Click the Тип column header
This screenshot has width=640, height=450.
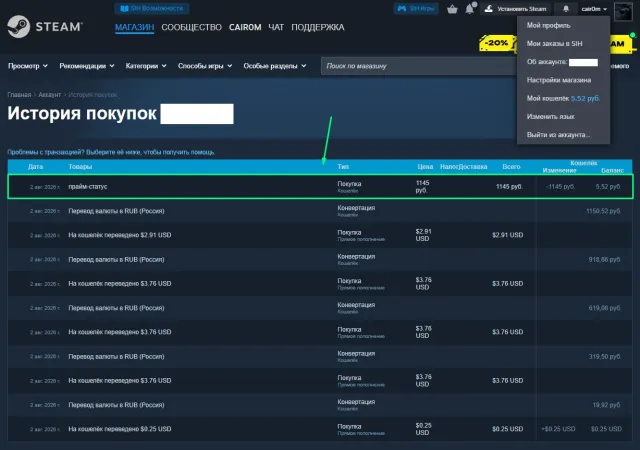click(x=343, y=167)
